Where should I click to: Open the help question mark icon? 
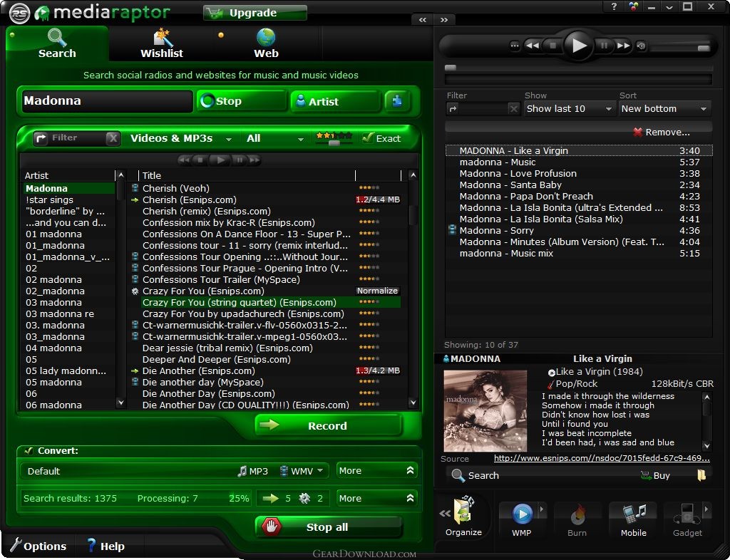[615, 6]
